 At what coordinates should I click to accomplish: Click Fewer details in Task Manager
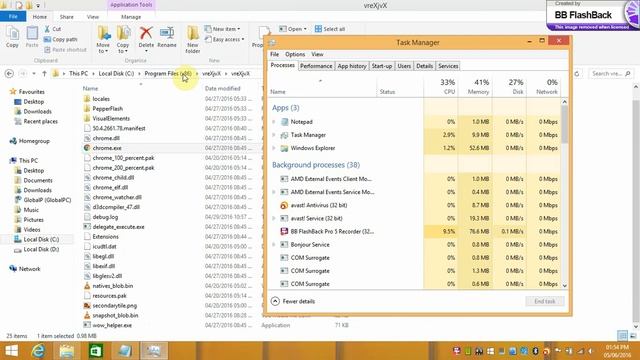(293, 301)
